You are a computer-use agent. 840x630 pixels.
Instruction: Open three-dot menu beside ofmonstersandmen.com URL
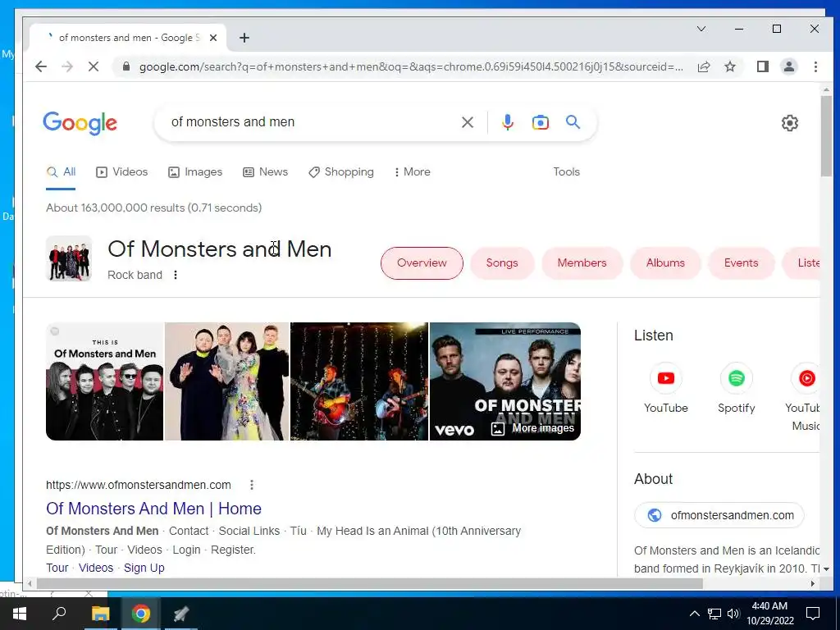point(251,485)
